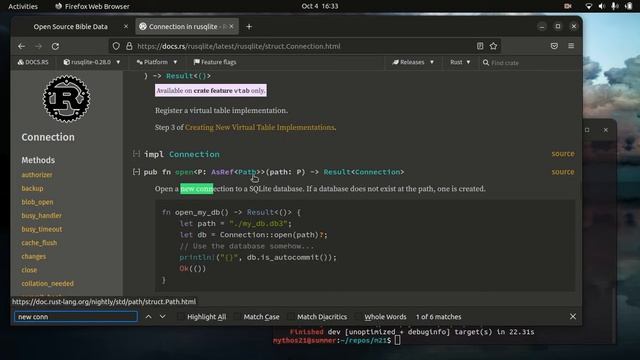Open the volume icon in top bar
Viewport: 640px width, 360px height.
[602, 6]
